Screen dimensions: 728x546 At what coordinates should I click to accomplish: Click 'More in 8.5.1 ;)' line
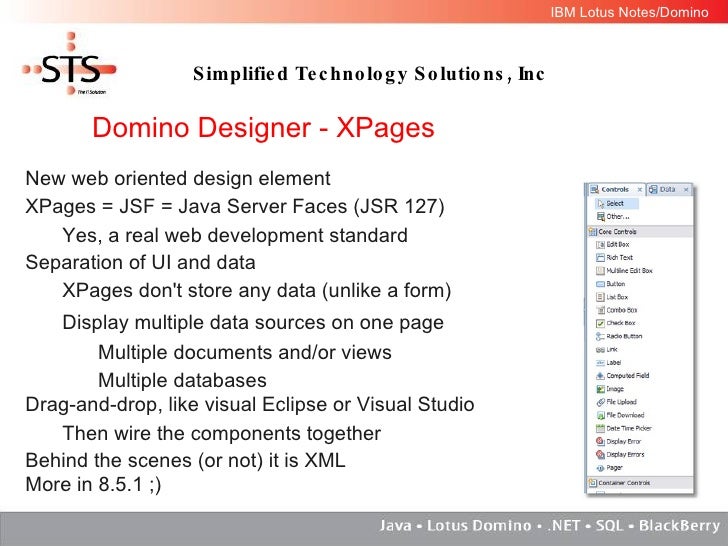pyautogui.click(x=93, y=484)
